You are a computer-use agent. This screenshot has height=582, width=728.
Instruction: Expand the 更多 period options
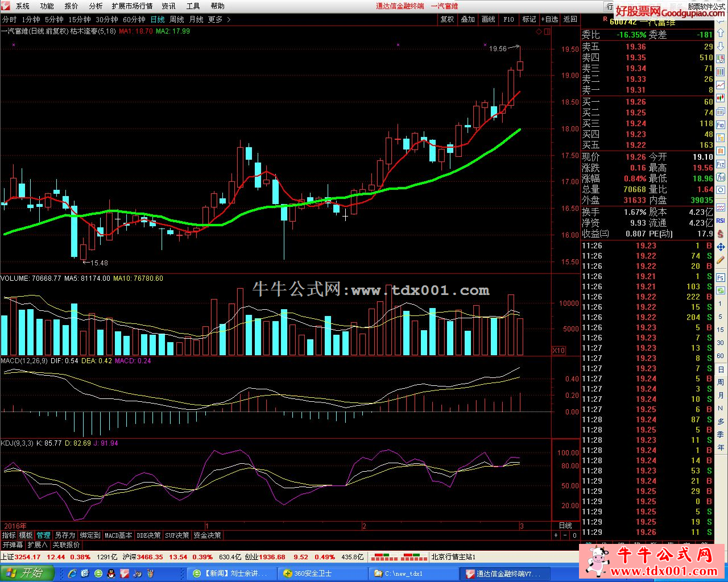click(220, 19)
